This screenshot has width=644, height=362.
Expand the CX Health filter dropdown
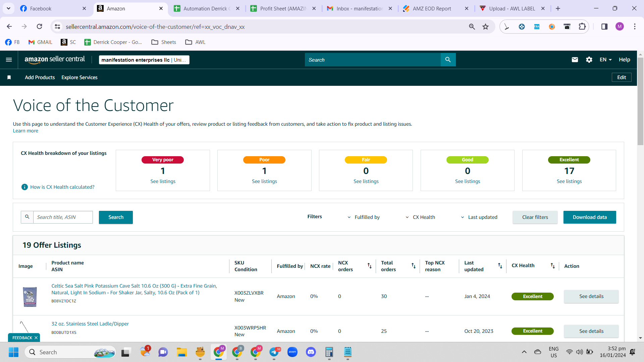[420, 217]
